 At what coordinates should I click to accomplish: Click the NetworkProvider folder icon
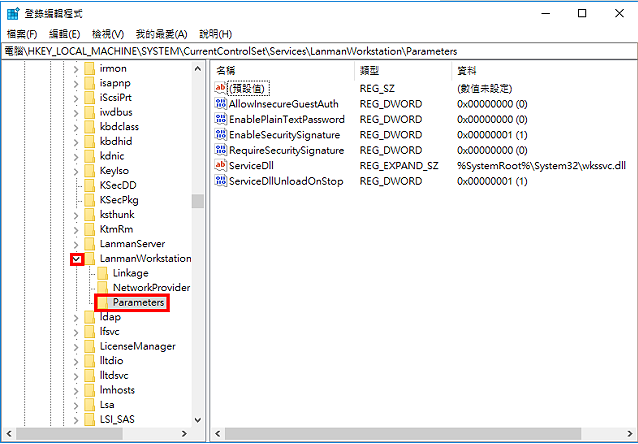point(103,288)
